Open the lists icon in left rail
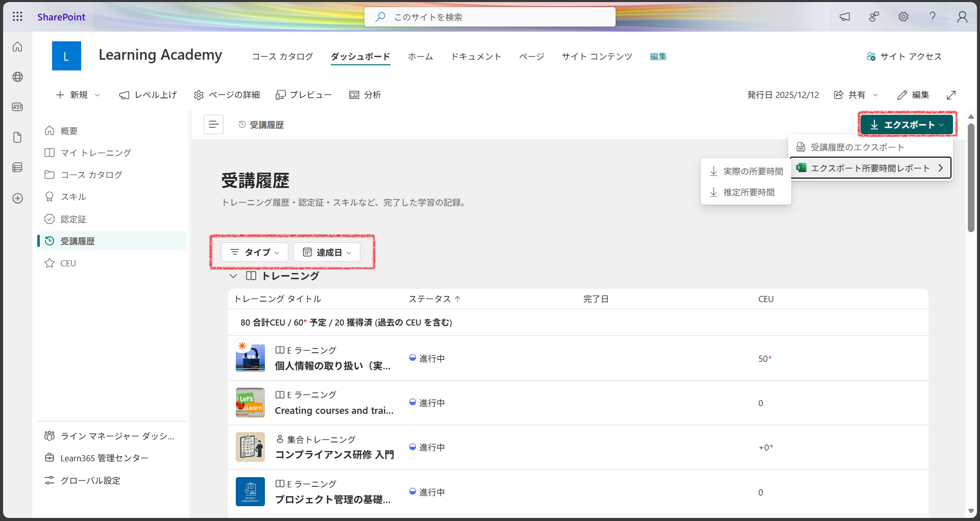This screenshot has width=980, height=521. pyautogui.click(x=17, y=167)
